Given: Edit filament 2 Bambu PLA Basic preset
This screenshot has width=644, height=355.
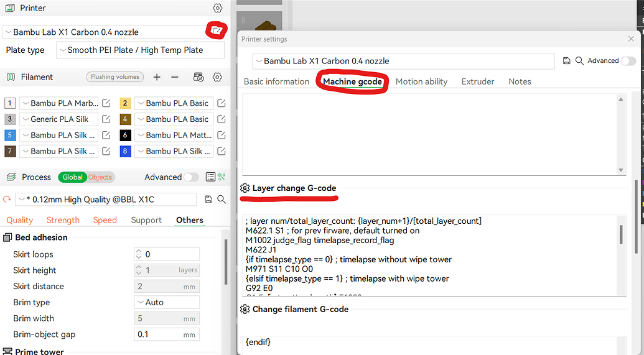Looking at the screenshot, I should tap(222, 103).
